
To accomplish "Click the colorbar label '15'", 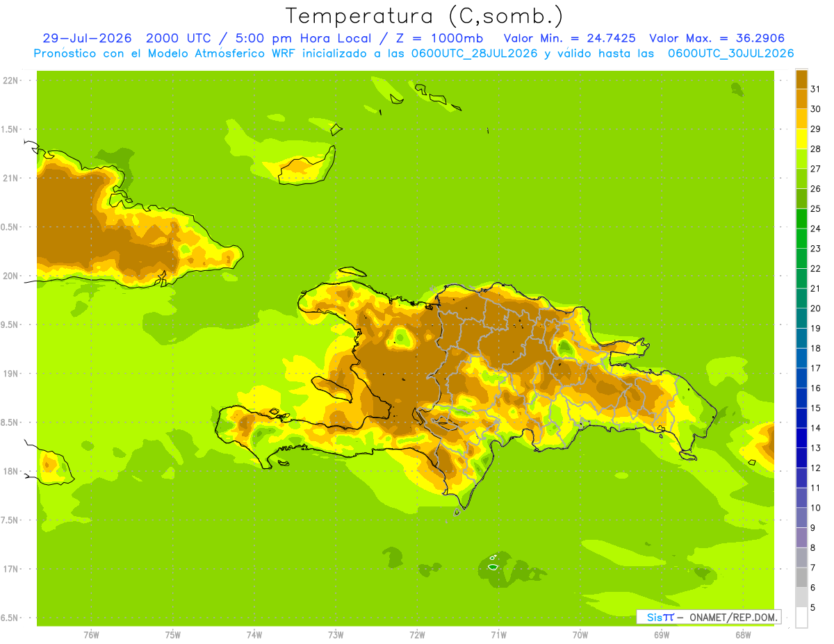I will click(x=815, y=408).
